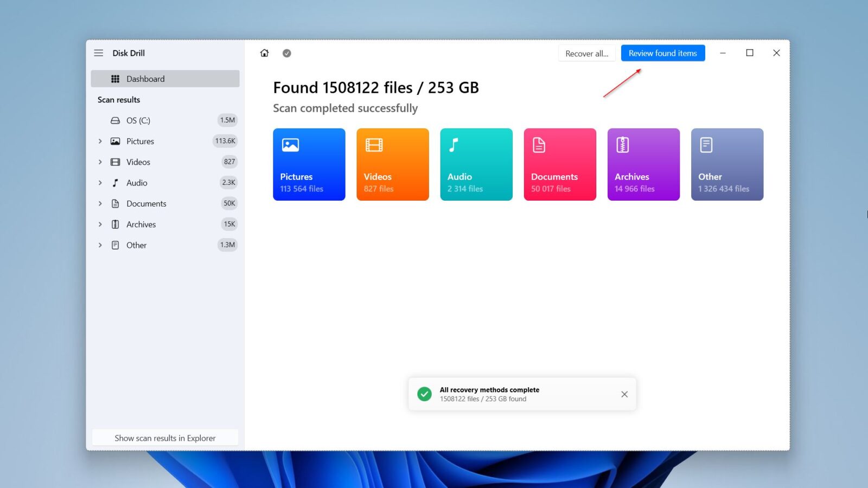This screenshot has height=488, width=868.
Task: Click the film strip Videos icon in sidebar
Action: (x=115, y=162)
